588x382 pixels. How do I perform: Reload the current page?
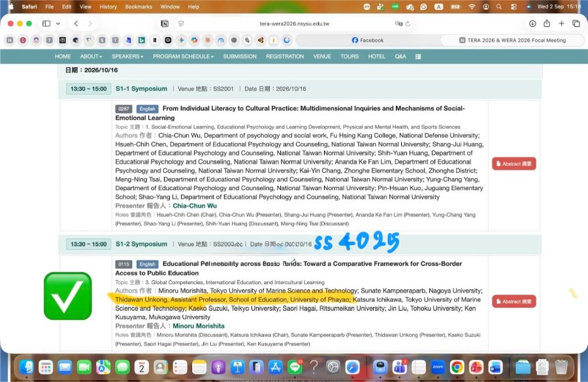[x=408, y=24]
